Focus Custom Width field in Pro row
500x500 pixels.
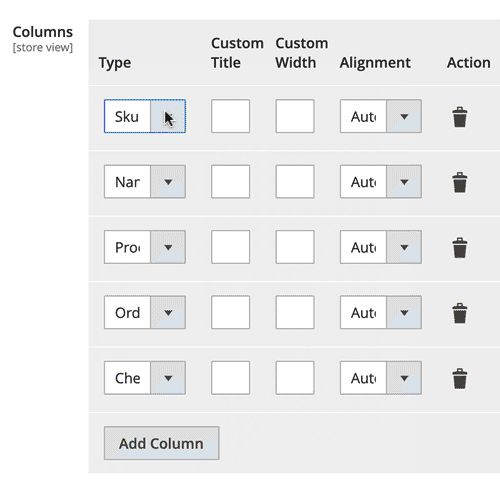pos(295,247)
